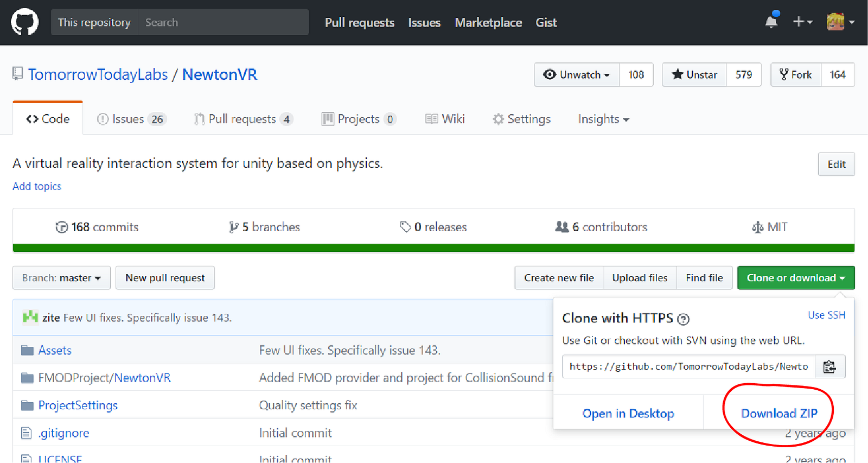Open the Assets folder
The image size is (868, 463).
pyautogui.click(x=55, y=351)
